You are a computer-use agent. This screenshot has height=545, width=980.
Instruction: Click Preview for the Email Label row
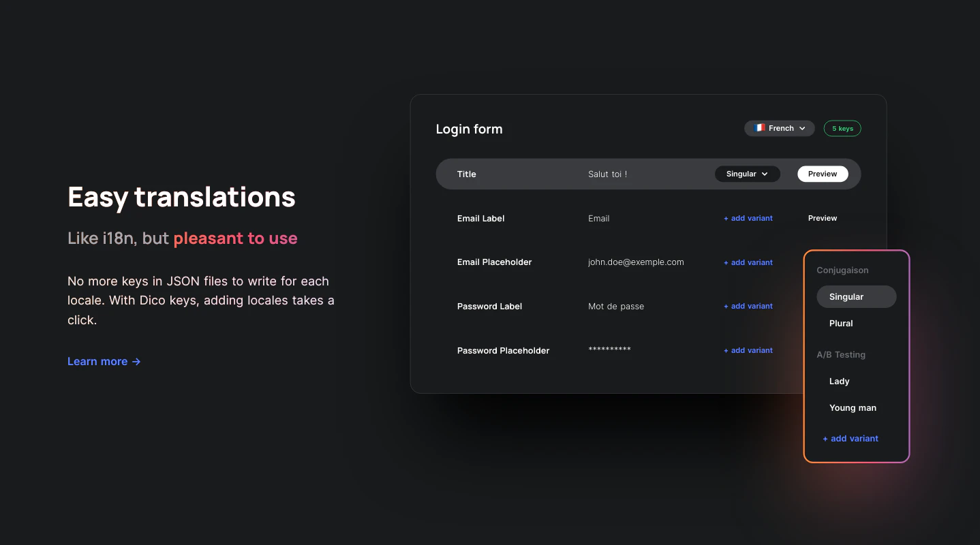[822, 218]
